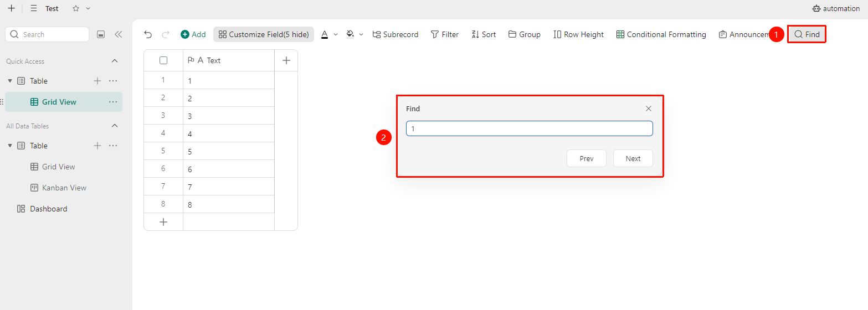Open the Row Height option
868x310 pixels.
(x=578, y=34)
